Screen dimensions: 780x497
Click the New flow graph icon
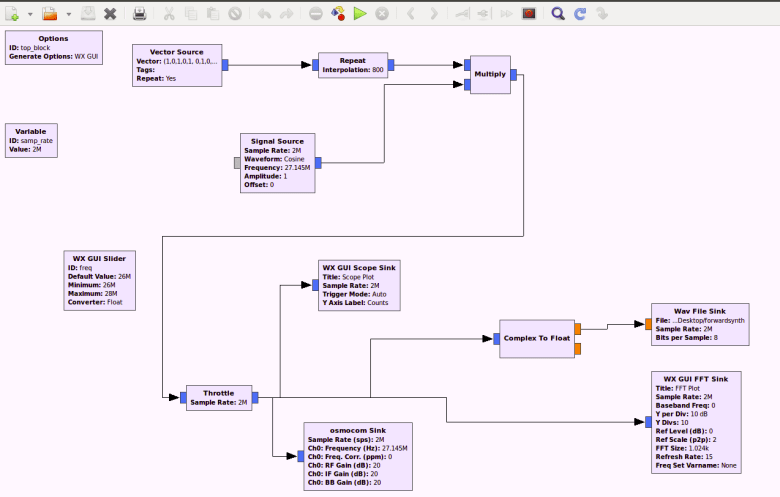point(13,14)
